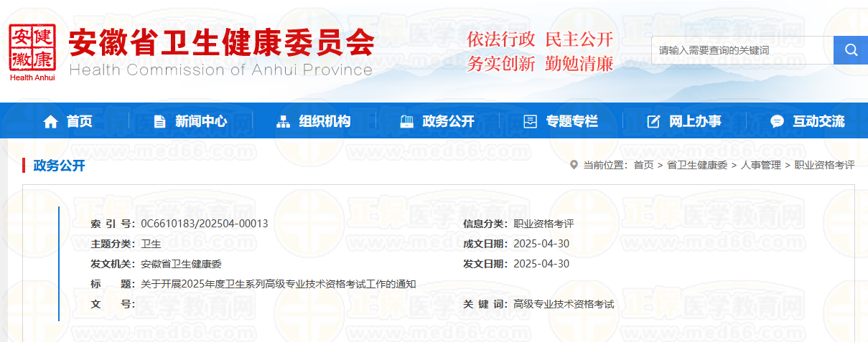The image size is (868, 342).
Task: Click the document icon beside 新闻中心
Action: point(159,122)
